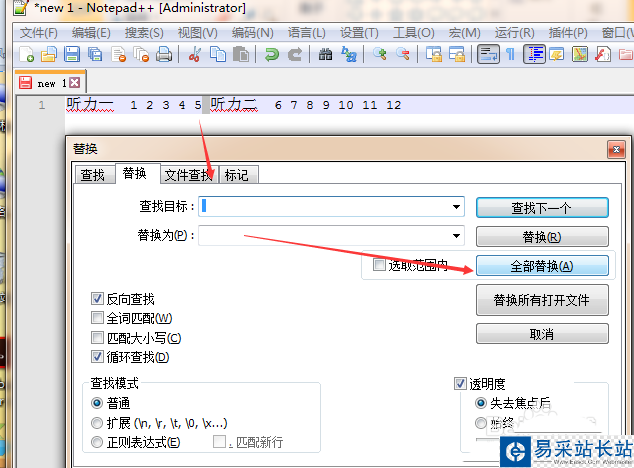The image size is (634, 468).
Task: Open the Function List toolbar icon
Action: tap(602, 54)
